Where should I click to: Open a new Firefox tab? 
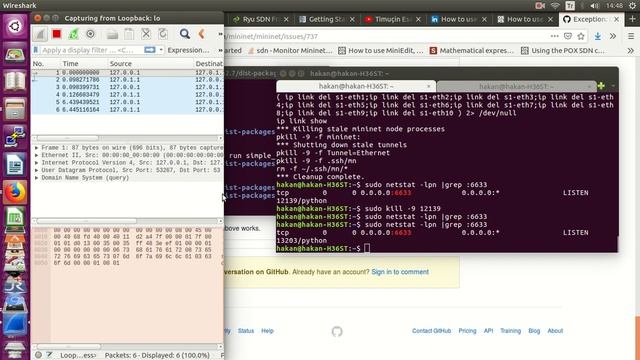pyautogui.click(x=632, y=19)
